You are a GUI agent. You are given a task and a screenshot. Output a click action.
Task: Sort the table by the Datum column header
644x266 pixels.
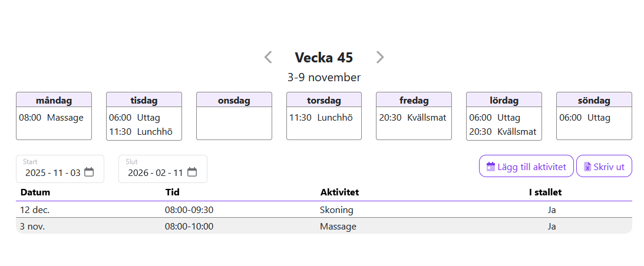point(35,192)
